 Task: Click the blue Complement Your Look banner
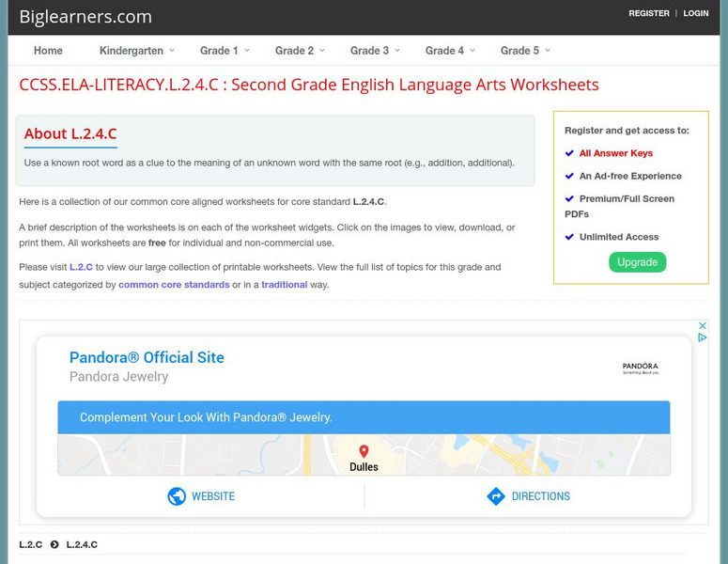tap(364, 417)
